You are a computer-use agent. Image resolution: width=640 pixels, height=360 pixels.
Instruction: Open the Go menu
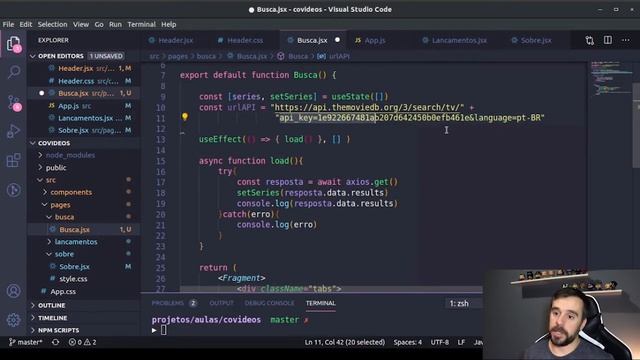99,24
